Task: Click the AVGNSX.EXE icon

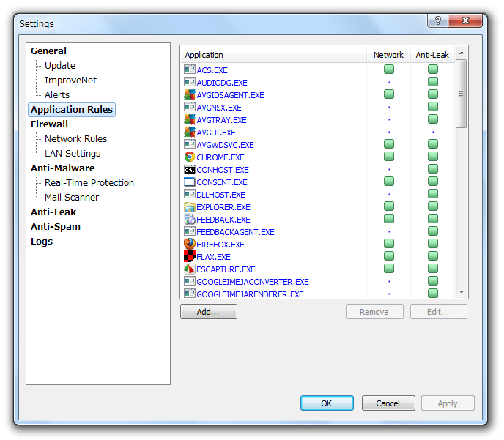Action: (189, 108)
